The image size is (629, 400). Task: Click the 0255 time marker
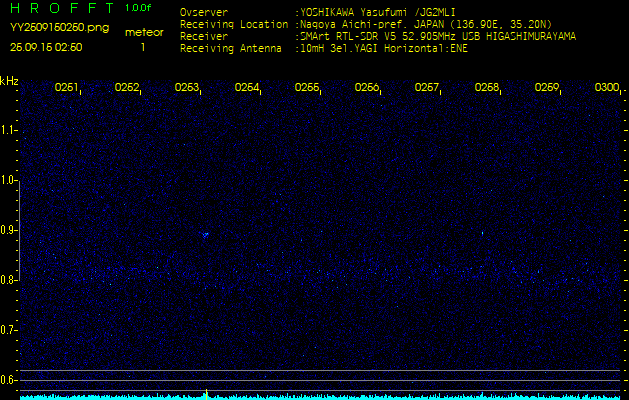pos(307,88)
